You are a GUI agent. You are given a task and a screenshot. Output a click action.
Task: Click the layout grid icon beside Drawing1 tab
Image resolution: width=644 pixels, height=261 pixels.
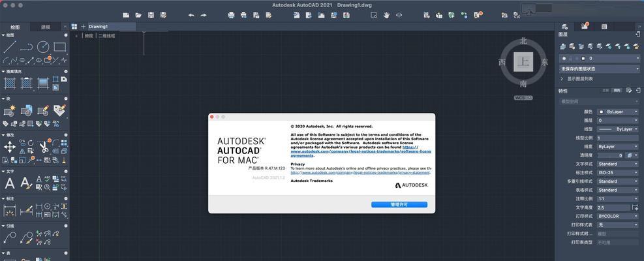[74, 26]
